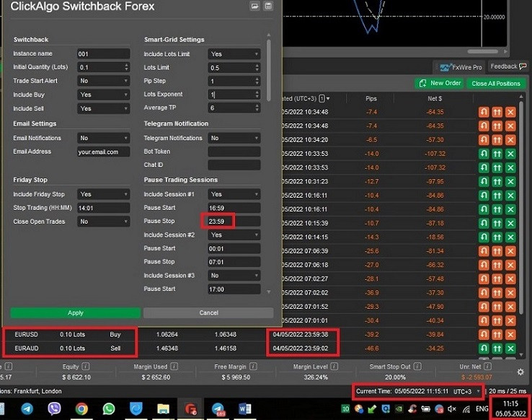Screen dimensions: 532x420
Task: Click the save settings disk icon in Switchback dialog
Action: pos(268,6)
